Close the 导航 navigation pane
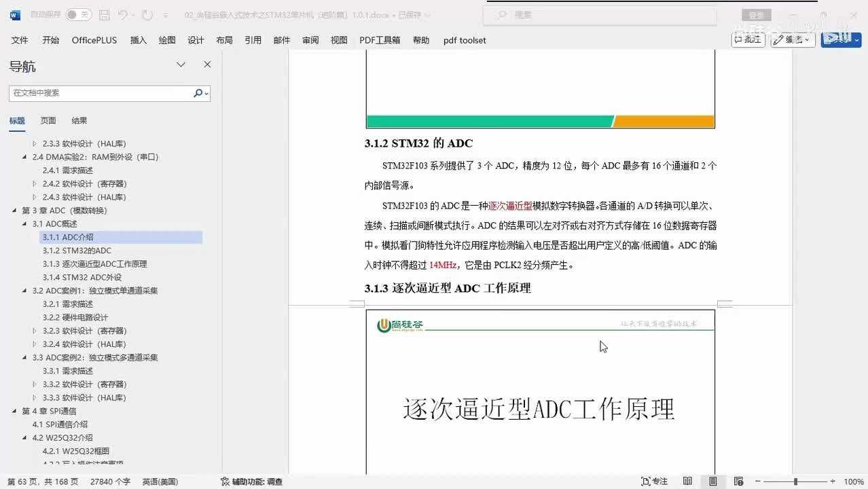Screen dimensions: 868x489 point(207,65)
